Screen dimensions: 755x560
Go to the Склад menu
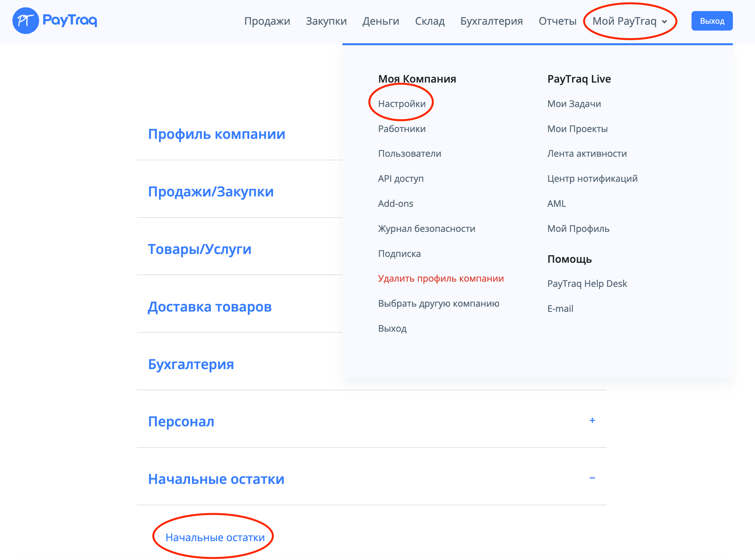[x=429, y=21]
